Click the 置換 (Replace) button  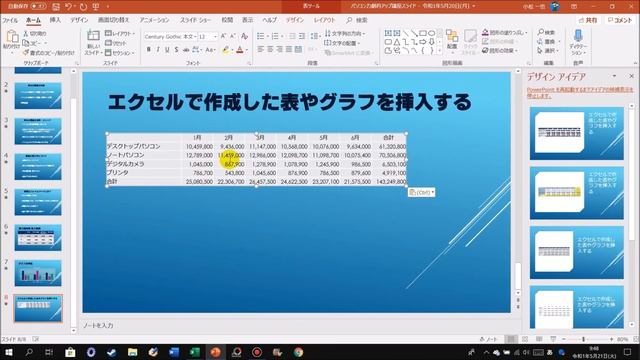point(548,42)
